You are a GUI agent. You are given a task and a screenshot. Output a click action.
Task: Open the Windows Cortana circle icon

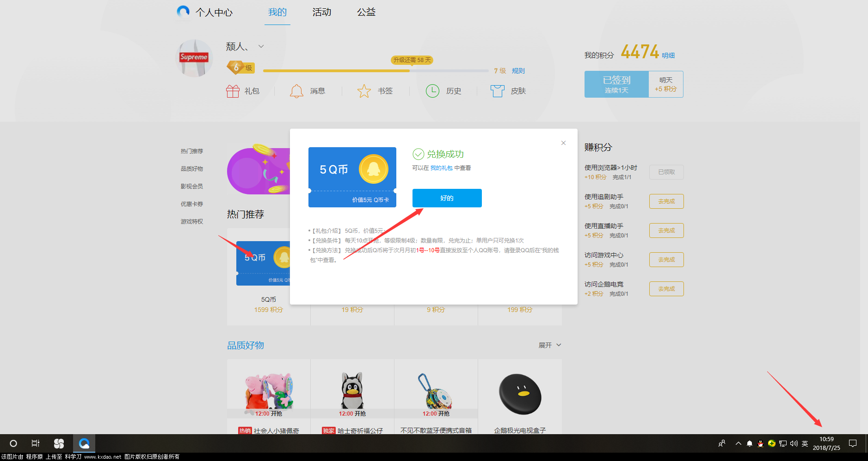point(13,443)
